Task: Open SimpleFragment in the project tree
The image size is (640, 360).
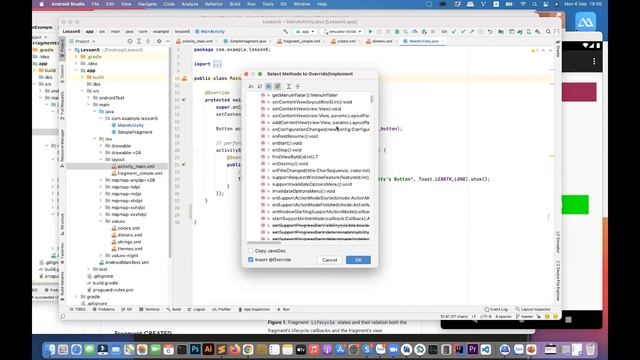Action: click(x=135, y=132)
